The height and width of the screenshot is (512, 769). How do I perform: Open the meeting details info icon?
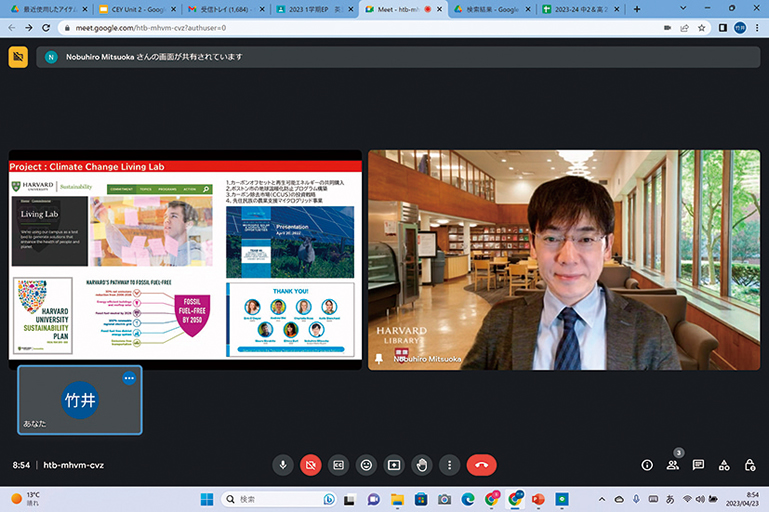647,465
